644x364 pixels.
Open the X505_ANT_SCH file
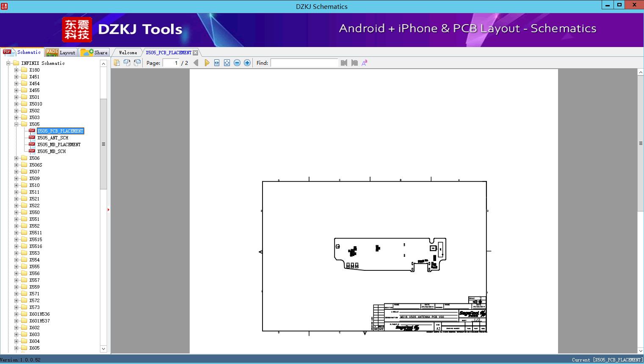click(x=53, y=138)
